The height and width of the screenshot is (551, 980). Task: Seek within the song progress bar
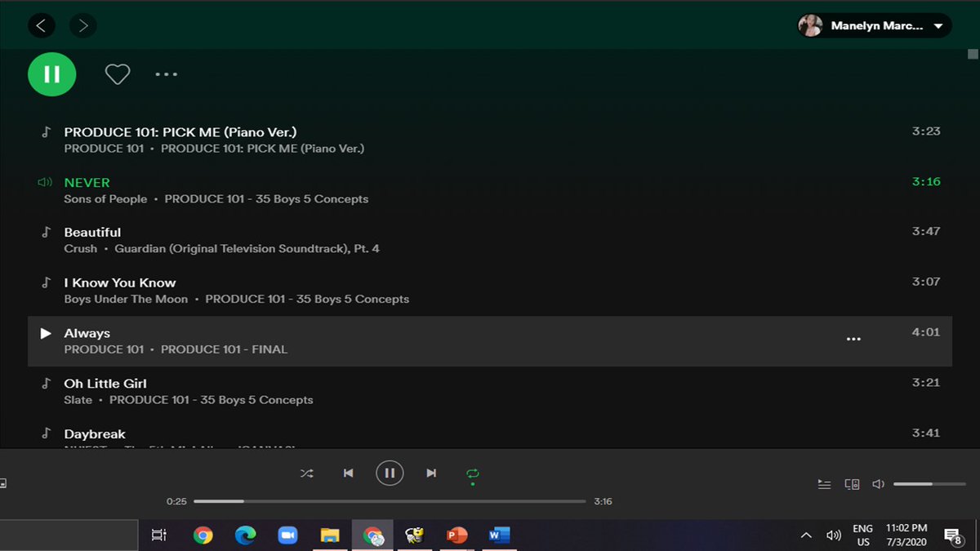390,501
